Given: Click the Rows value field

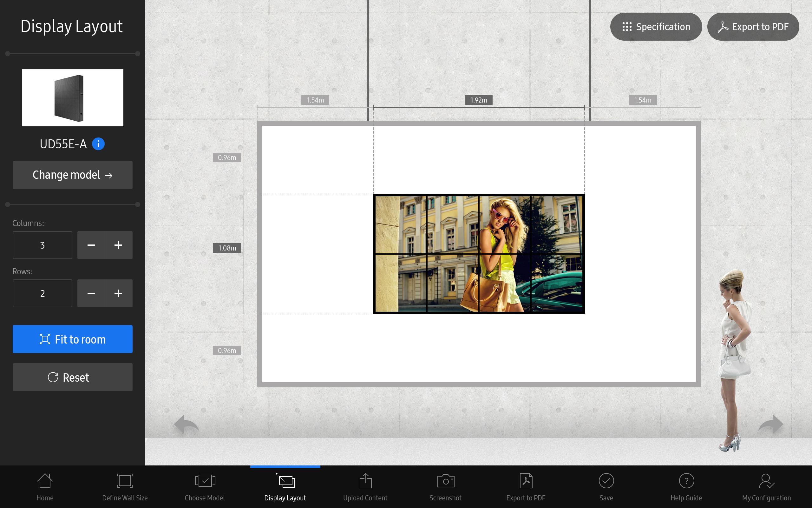Looking at the screenshot, I should click(x=42, y=293).
